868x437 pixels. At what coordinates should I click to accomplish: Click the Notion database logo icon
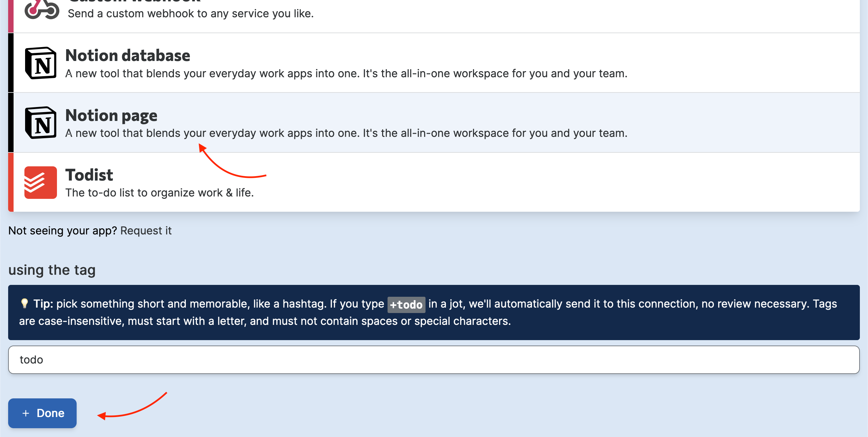pyautogui.click(x=41, y=63)
